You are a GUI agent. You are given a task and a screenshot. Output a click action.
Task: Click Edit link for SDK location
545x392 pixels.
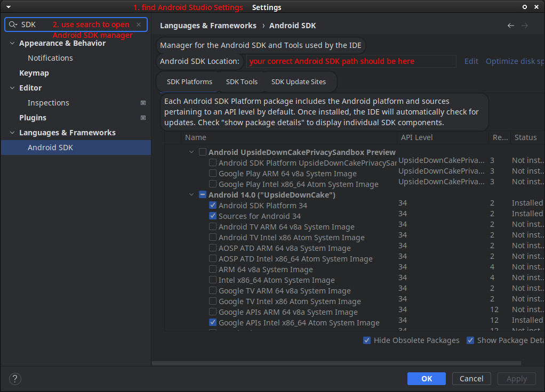tap(471, 61)
